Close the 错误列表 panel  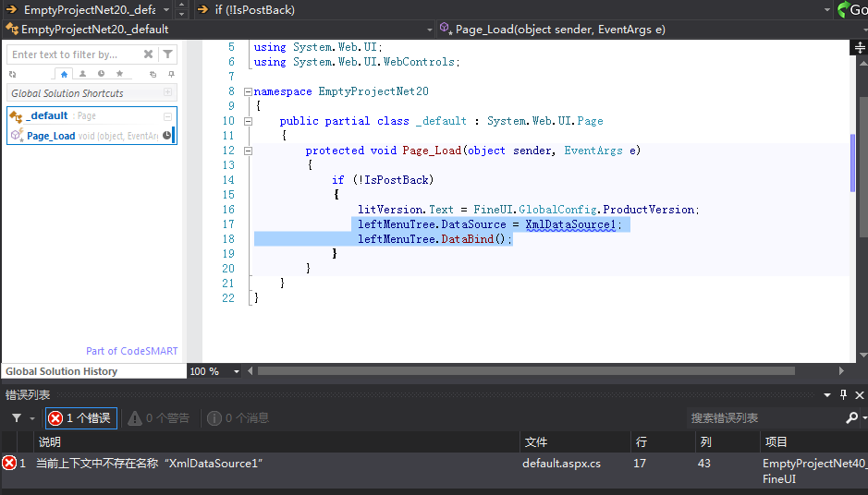(859, 395)
